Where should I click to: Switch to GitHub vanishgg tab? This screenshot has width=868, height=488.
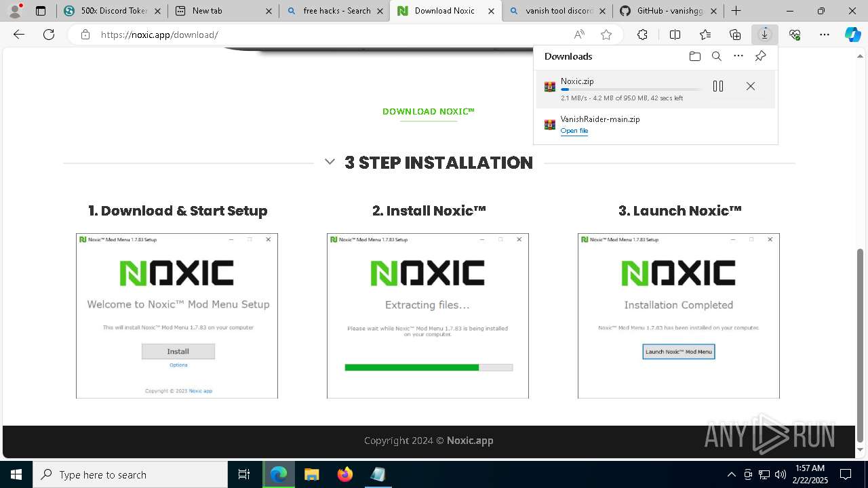coord(668,11)
